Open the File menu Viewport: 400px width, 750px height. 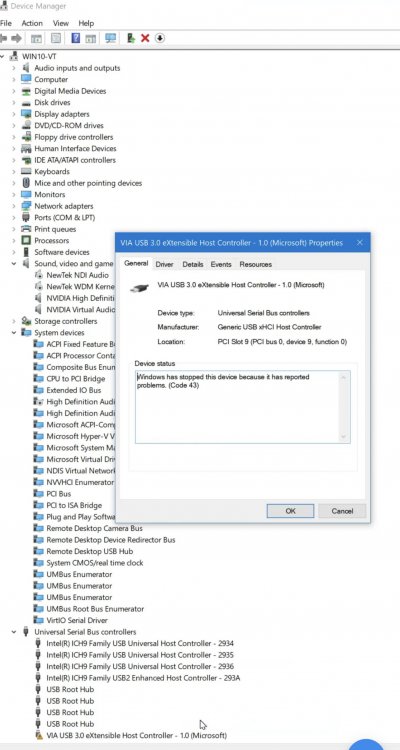(x=6, y=23)
